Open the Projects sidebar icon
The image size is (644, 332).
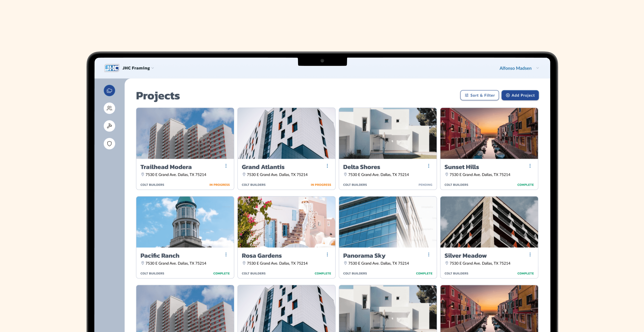tap(109, 90)
